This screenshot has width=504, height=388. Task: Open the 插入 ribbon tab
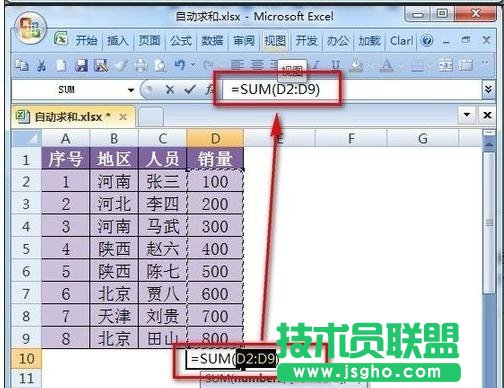tap(118, 41)
